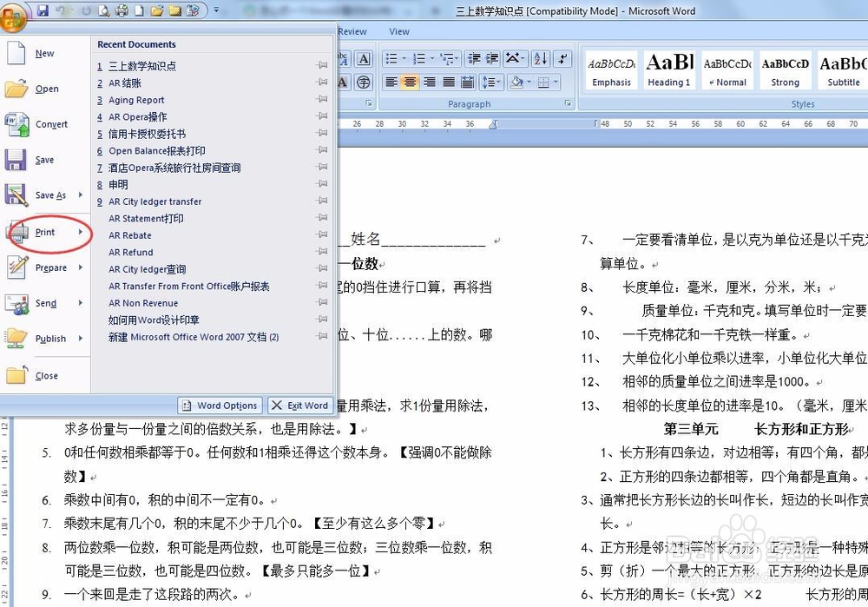Click Print Preview icon in Quick Access Toolbar
Image resolution: width=868 pixels, height=607 pixels.
click(103, 10)
